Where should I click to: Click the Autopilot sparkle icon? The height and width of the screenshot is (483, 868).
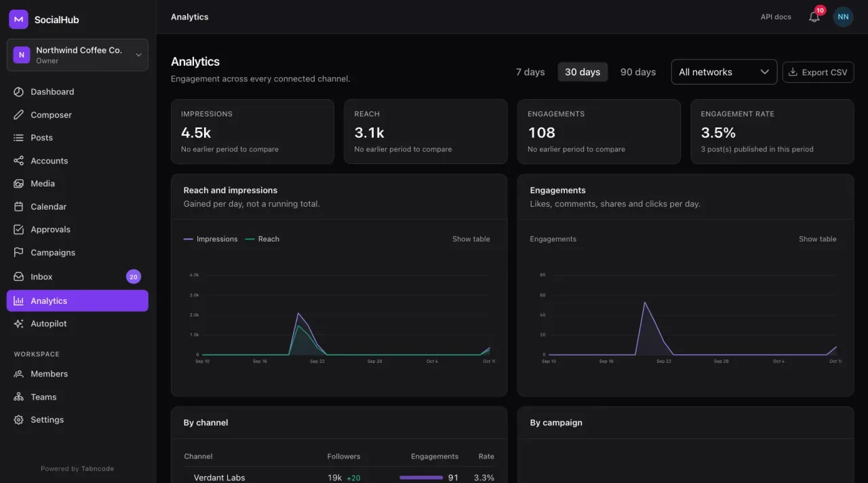pos(18,324)
